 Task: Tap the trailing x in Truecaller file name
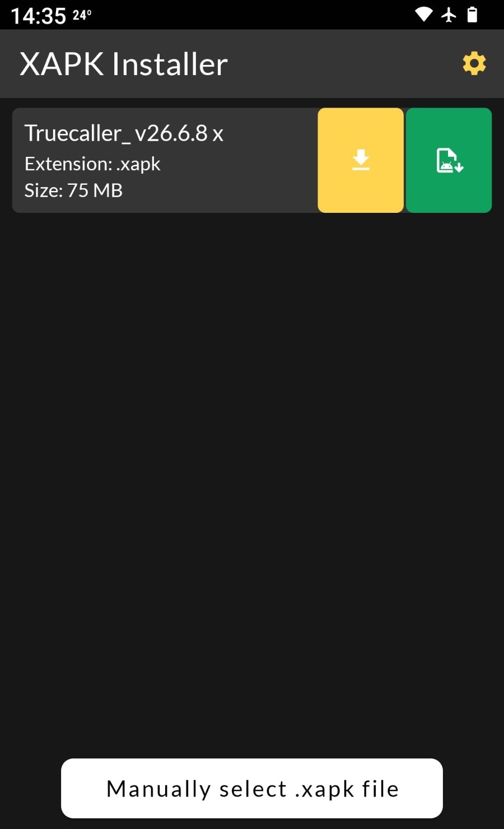pyautogui.click(x=218, y=134)
